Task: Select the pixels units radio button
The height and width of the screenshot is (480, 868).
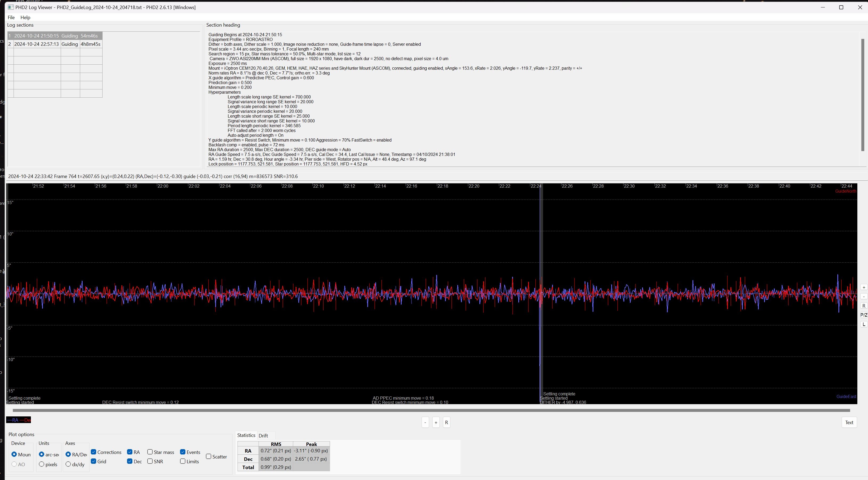Action: tap(42, 464)
